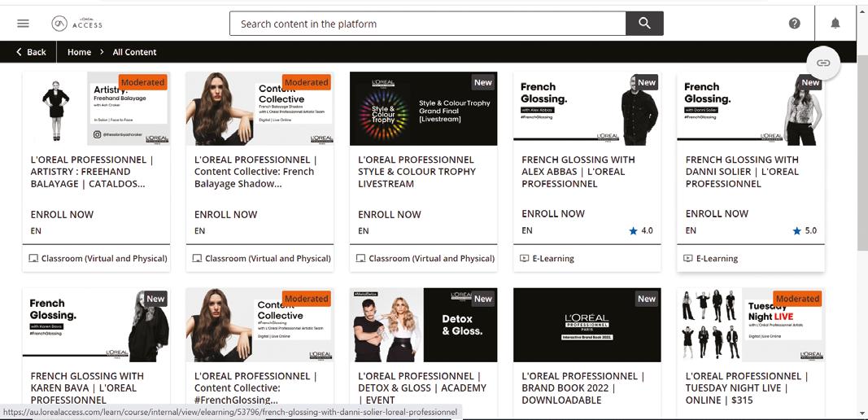Viewport: 868px width, 420px height.
Task: Click classroom icon on French Balayage Shadow card
Action: [197, 258]
